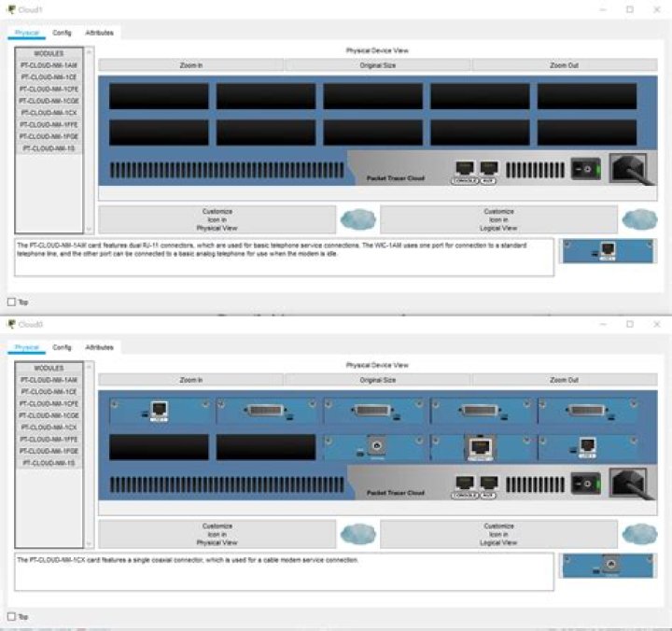Click Customize Icon in Logical View in Cloud0
The image size is (672, 631).
click(498, 534)
